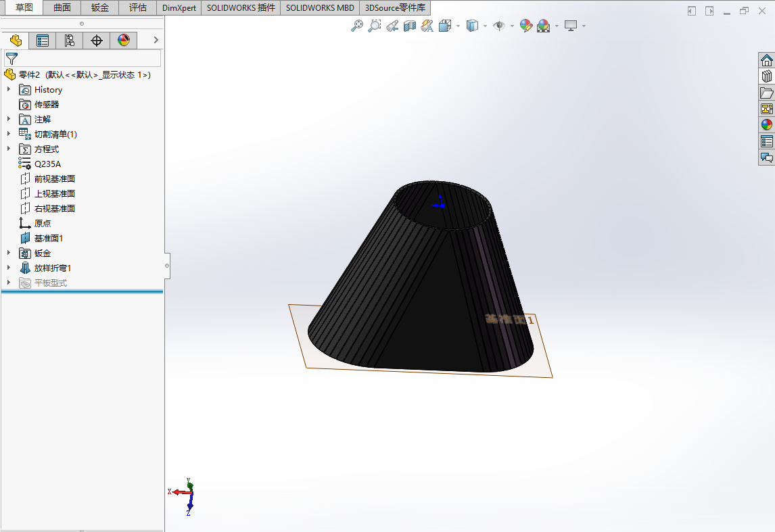Switch to the 草图 tab

(24, 7)
